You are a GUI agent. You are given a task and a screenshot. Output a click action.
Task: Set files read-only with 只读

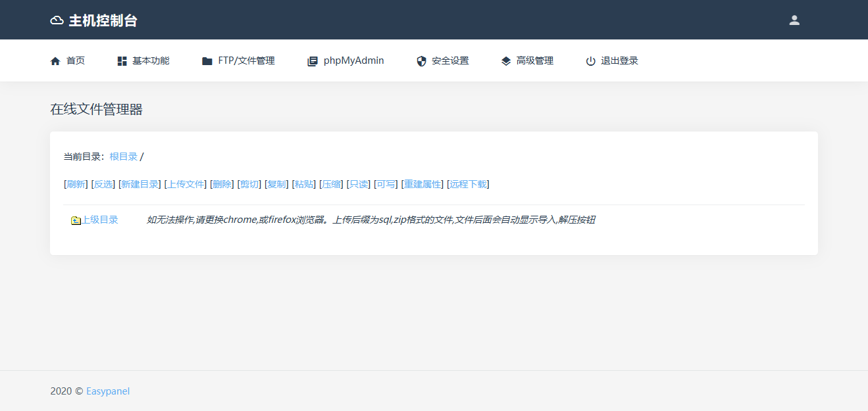tap(359, 184)
